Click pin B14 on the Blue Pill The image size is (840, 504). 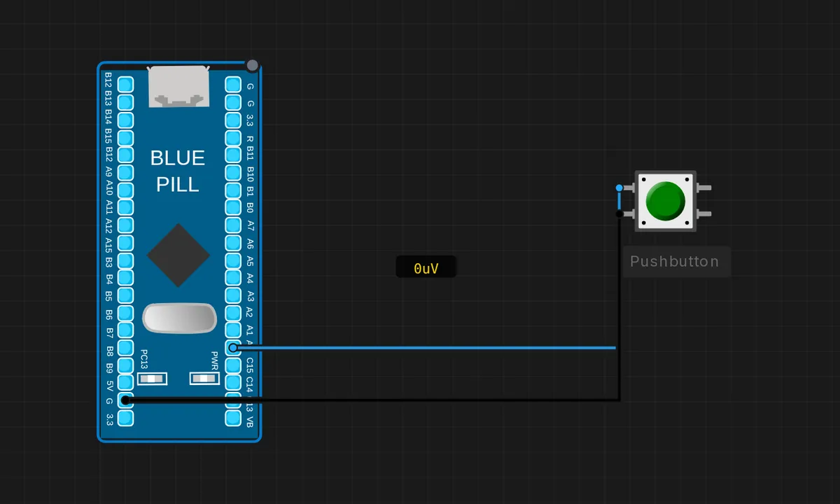(x=125, y=120)
